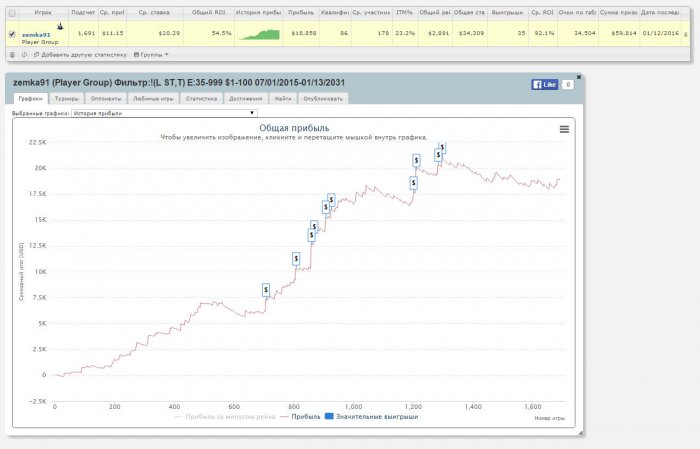700x449 pixels.
Task: Toggle the 'Прибыль' legend series
Action: tap(300, 417)
